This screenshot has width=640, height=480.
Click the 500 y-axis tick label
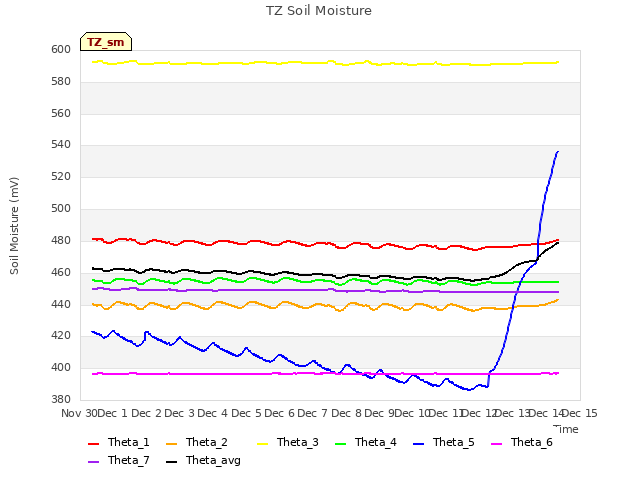point(61,208)
